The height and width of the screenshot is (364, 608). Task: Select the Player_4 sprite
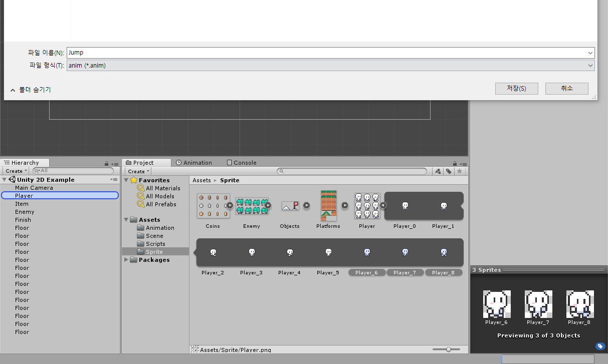290,252
